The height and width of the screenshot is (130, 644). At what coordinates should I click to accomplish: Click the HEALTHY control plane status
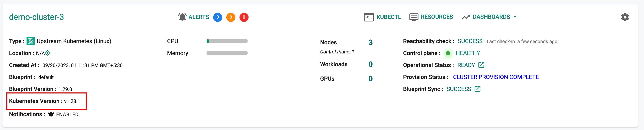468,53
